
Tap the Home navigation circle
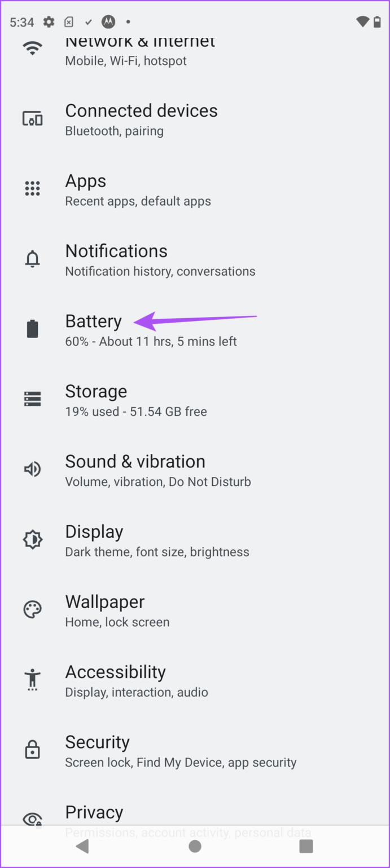click(195, 846)
